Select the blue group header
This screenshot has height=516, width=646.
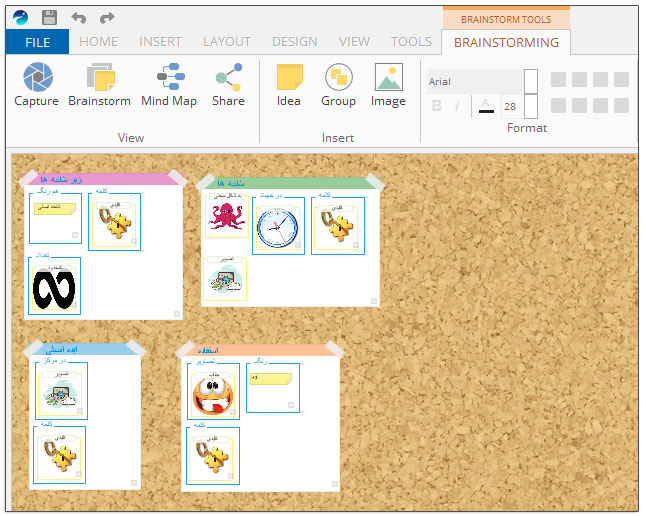pos(85,349)
